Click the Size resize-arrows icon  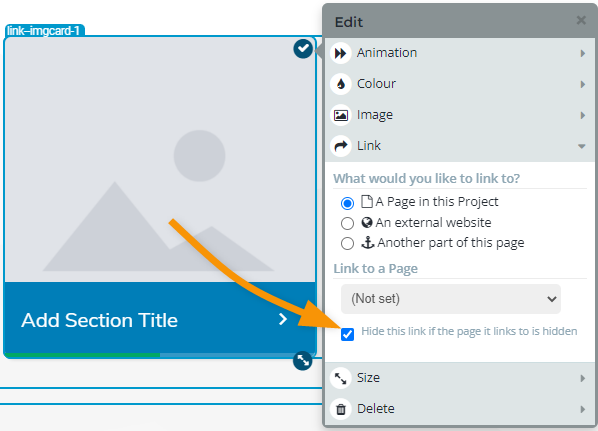pos(341,378)
